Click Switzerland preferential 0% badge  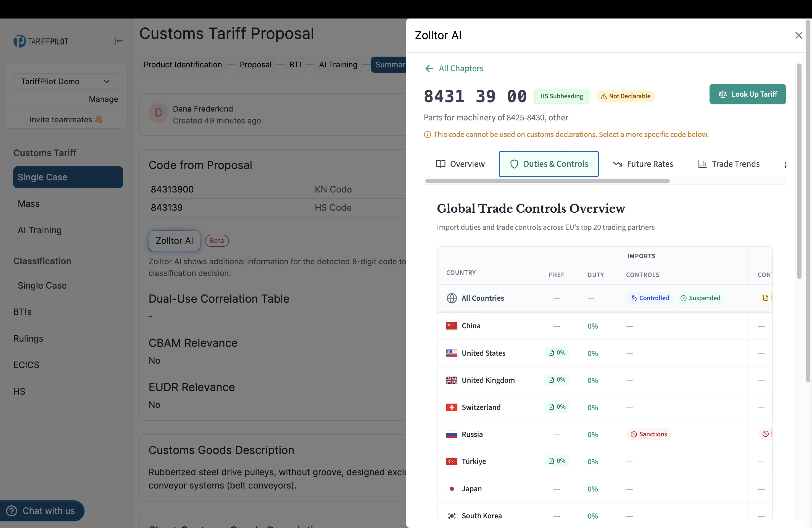pyautogui.click(x=557, y=406)
